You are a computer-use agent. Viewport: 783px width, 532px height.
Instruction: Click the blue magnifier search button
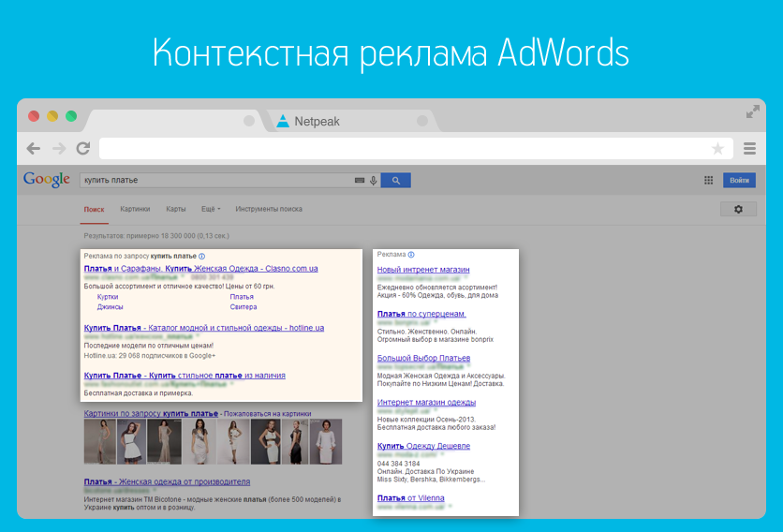click(395, 181)
